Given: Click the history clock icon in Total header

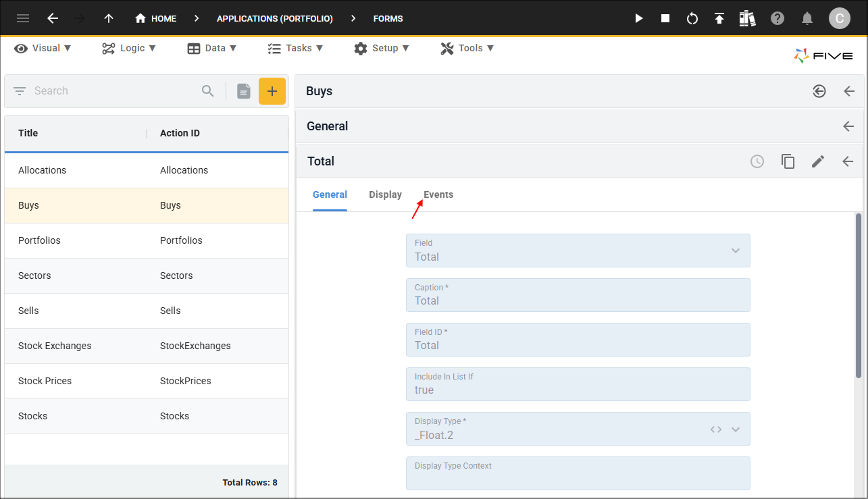Looking at the screenshot, I should [757, 161].
